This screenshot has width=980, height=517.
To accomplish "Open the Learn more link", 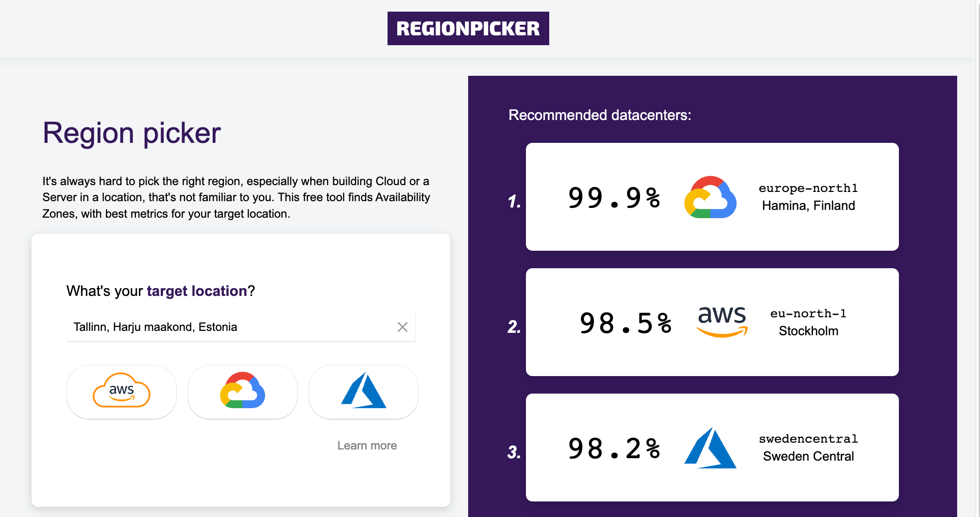I will pos(367,445).
